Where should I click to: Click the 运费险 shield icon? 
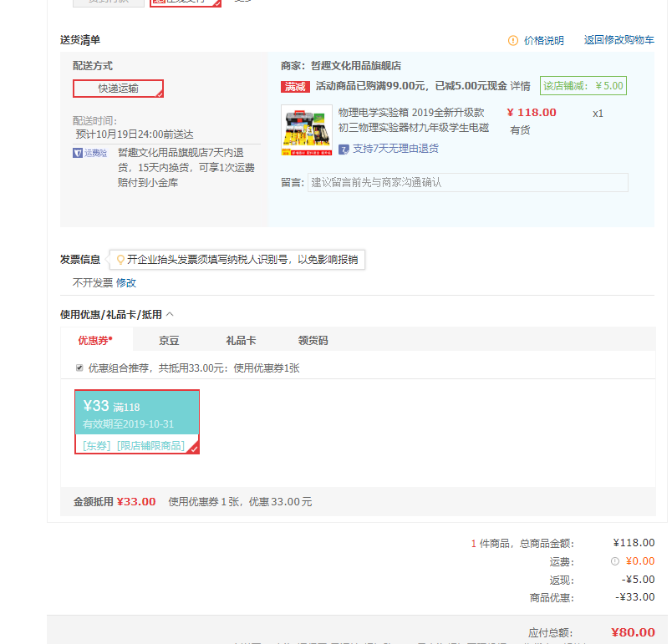click(78, 153)
